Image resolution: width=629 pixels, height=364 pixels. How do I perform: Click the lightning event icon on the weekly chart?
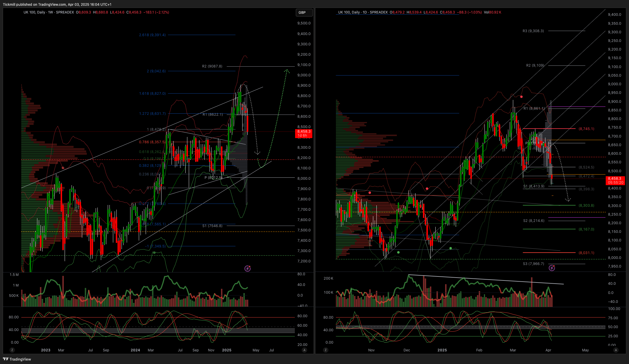coord(247,268)
